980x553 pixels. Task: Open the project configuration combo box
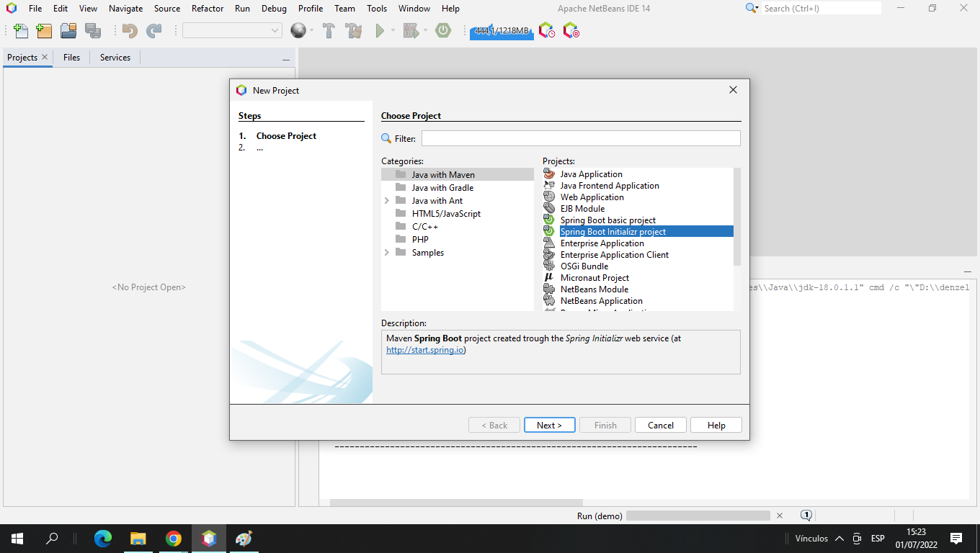[x=232, y=30]
